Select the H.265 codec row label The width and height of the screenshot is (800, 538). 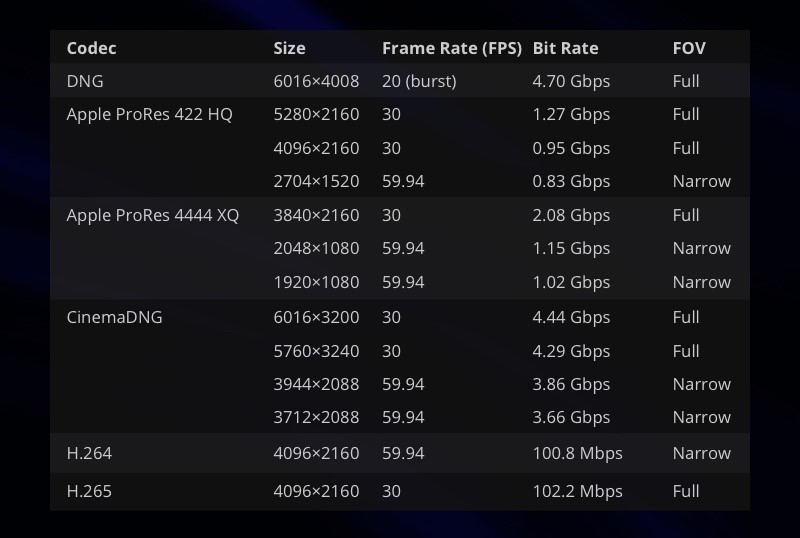(89, 491)
